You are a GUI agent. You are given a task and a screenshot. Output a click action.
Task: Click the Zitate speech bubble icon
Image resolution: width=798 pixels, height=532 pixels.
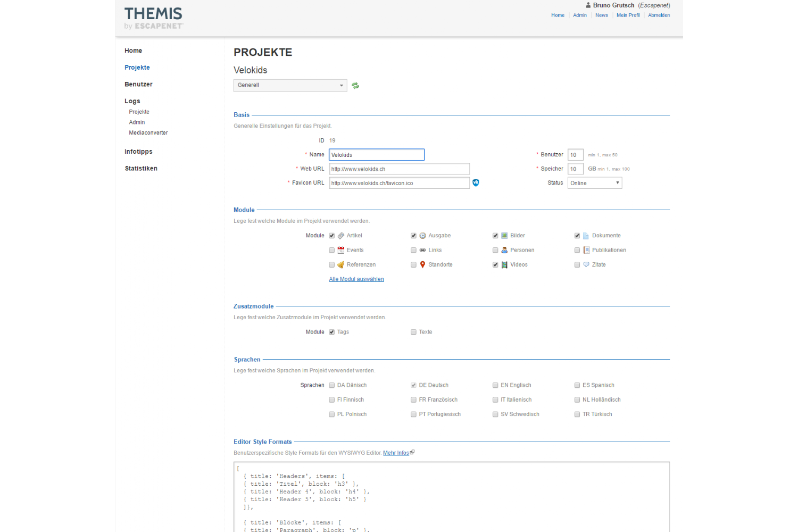586,264
